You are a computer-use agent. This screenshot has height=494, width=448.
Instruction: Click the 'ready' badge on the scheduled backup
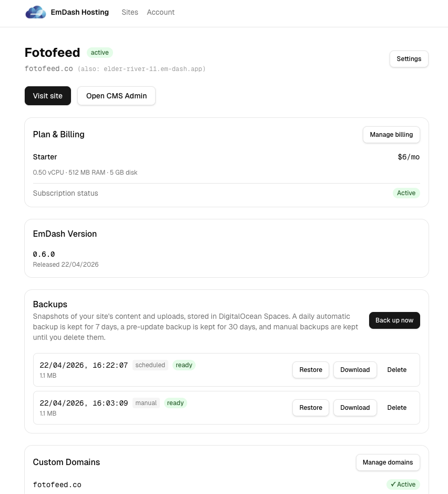[x=184, y=365]
